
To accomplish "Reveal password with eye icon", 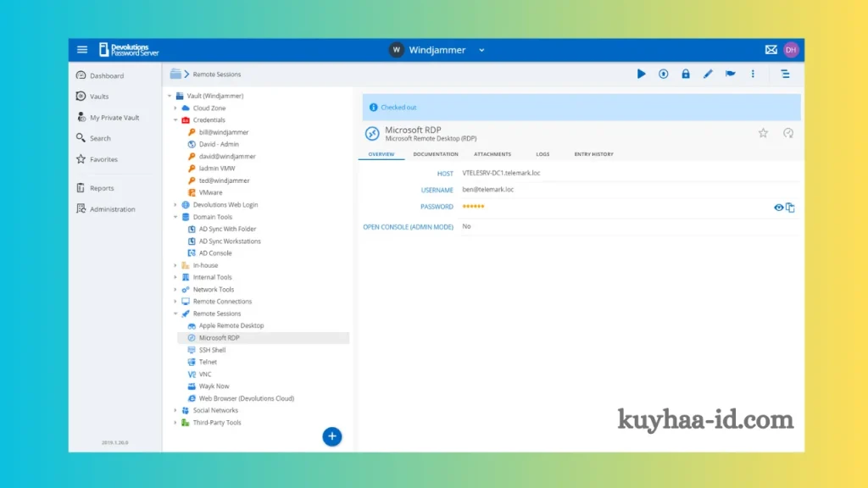I will coord(778,208).
